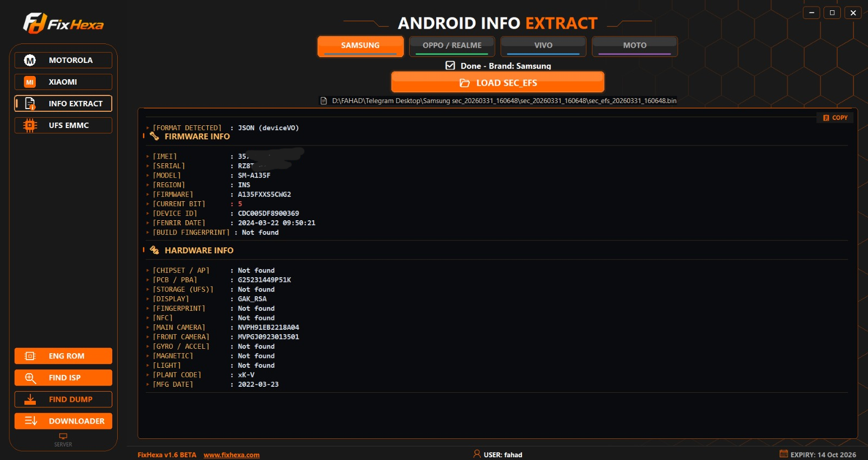Image resolution: width=868 pixels, height=460 pixels.
Task: Click the Find Dump download icon
Action: click(30, 399)
